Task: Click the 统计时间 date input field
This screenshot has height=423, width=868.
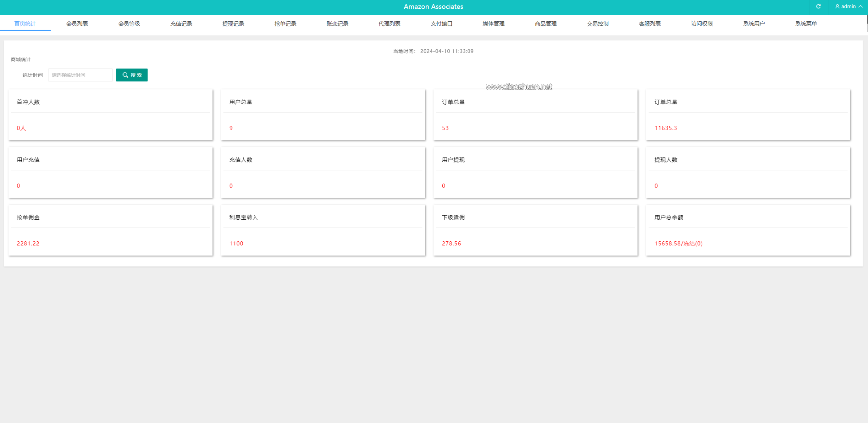Action: [x=80, y=75]
